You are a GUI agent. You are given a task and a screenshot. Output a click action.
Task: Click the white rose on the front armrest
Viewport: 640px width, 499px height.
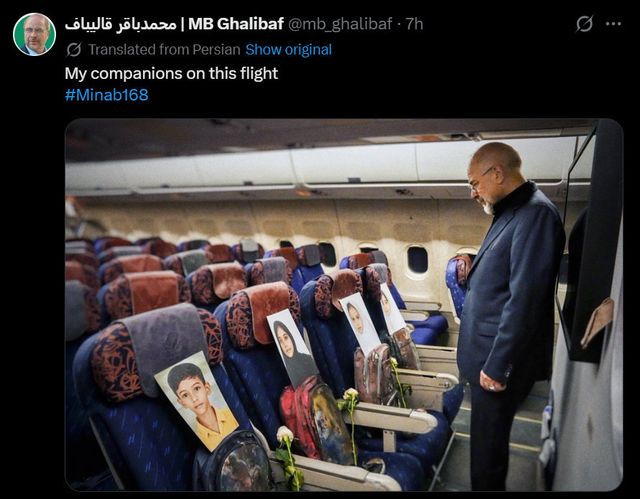click(290, 457)
